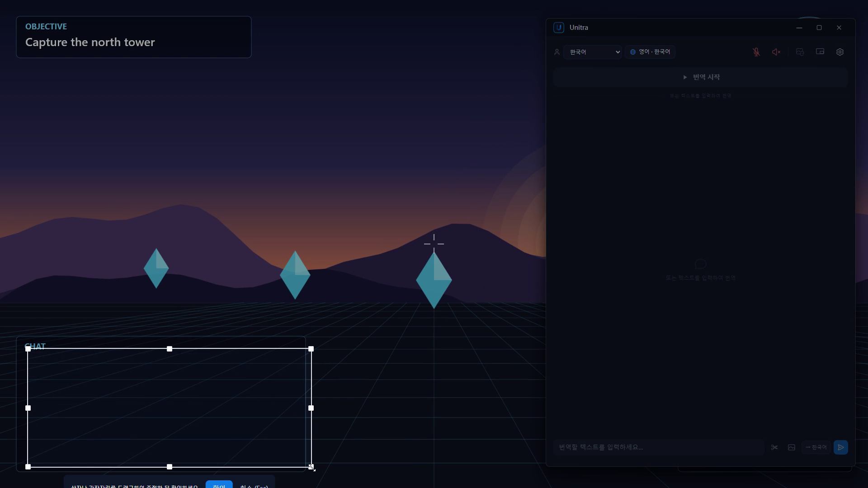Viewport: 868px width, 488px height.
Task: Click the CHAT label in the game panel
Action: [x=35, y=346]
